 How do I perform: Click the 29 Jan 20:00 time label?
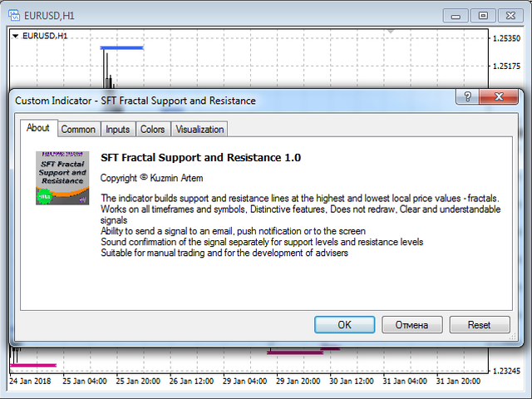[x=298, y=382]
